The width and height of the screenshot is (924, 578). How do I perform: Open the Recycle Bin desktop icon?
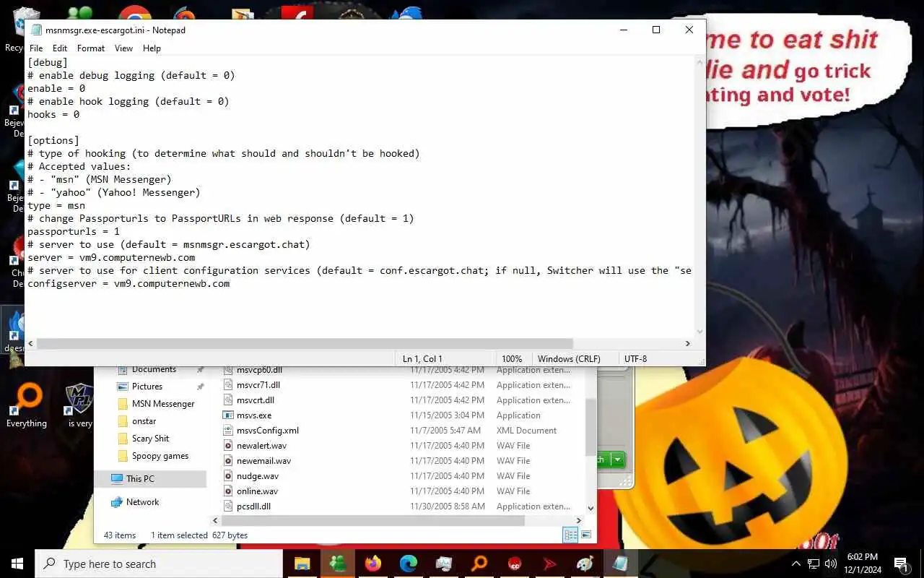tap(14, 29)
